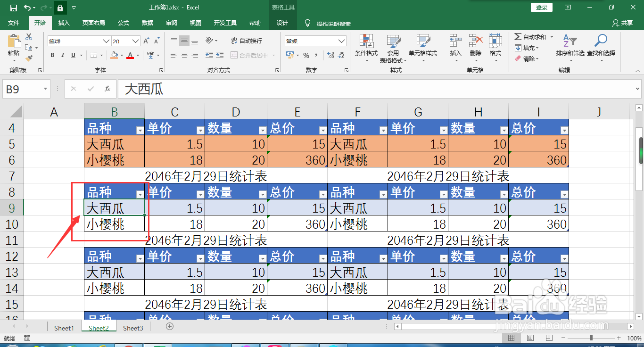Add a new worksheet with plus button
The height and width of the screenshot is (347, 644).
170,326
